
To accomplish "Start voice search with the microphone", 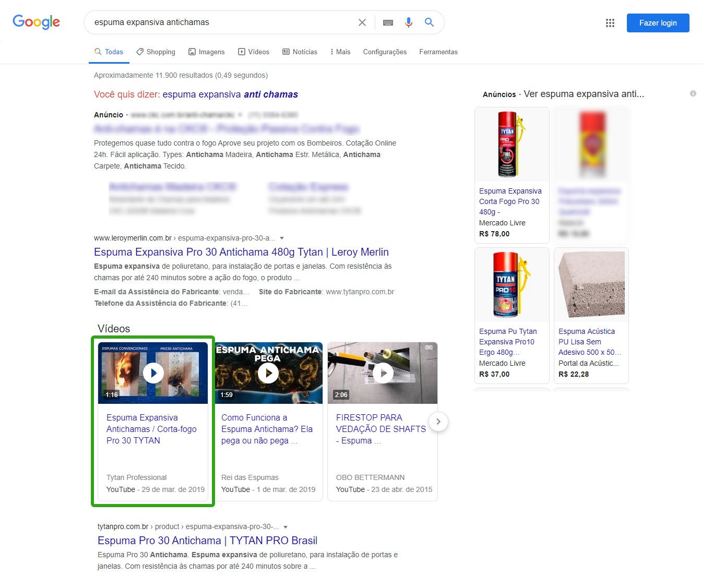I will tap(409, 22).
